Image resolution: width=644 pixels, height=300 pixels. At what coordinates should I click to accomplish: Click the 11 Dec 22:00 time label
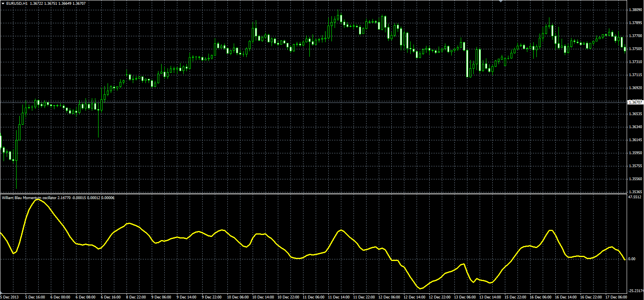[364, 297]
